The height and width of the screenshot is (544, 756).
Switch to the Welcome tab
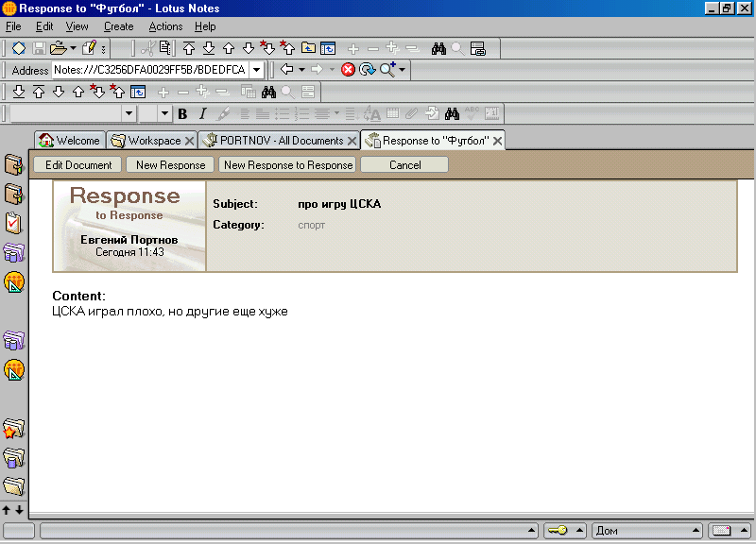click(69, 141)
